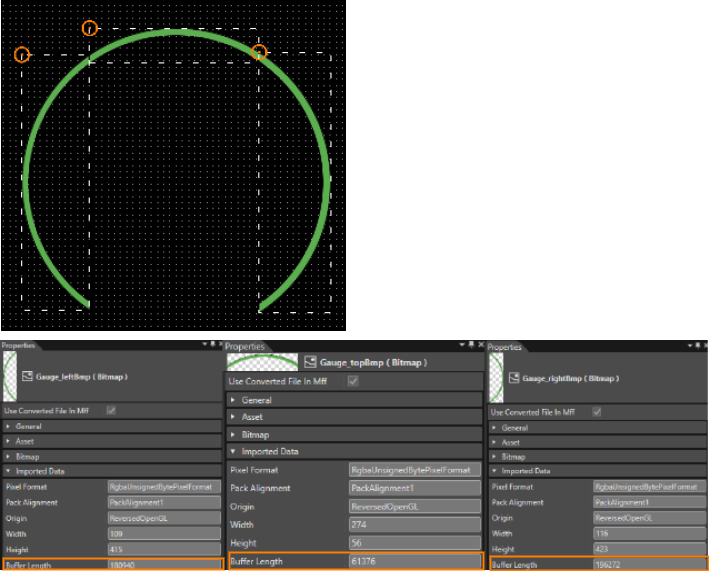This screenshot has height=571, width=709.
Task: Click Pack Alignment field of Gauge_leftBmp
Action: point(164,502)
